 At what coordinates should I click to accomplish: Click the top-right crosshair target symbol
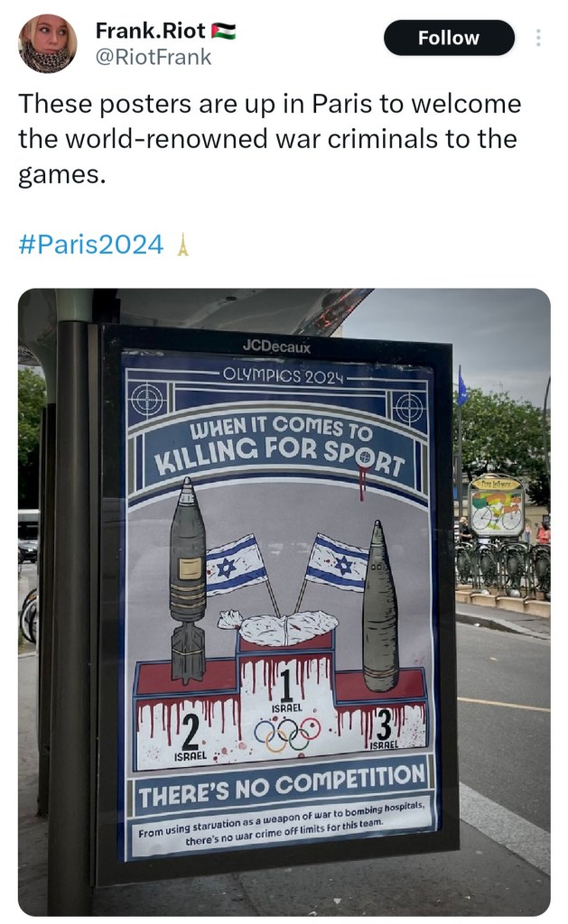click(409, 408)
